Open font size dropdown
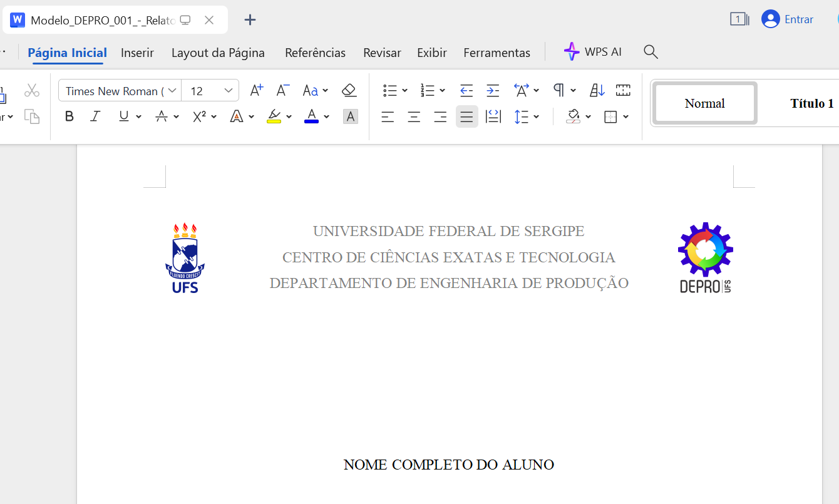Viewport: 839px width, 504px height. click(229, 91)
